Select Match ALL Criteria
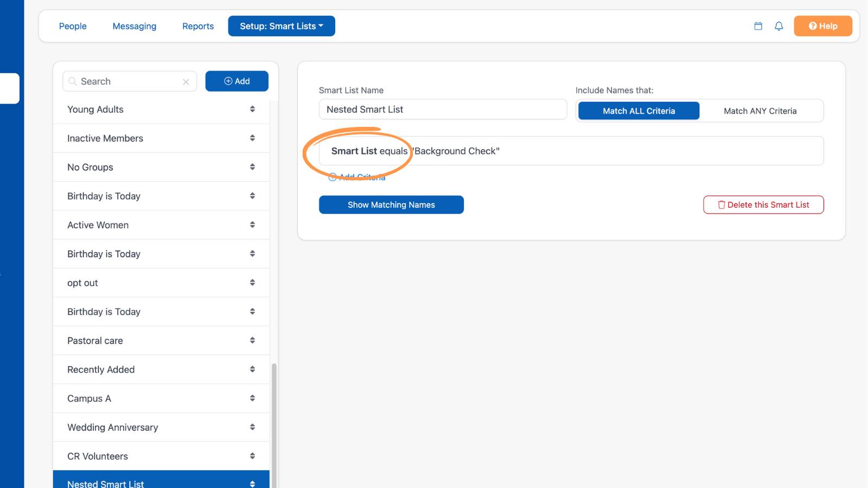This screenshot has height=488, width=868. point(639,111)
